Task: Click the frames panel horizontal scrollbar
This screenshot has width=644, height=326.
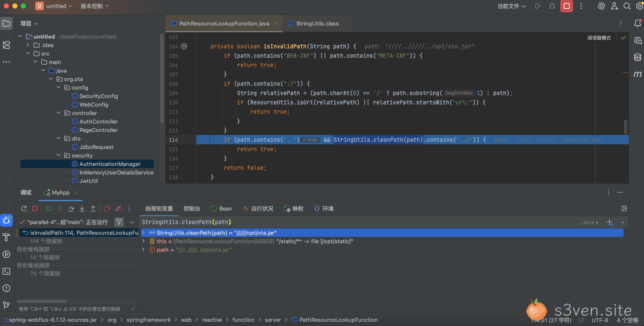Action: (42, 301)
